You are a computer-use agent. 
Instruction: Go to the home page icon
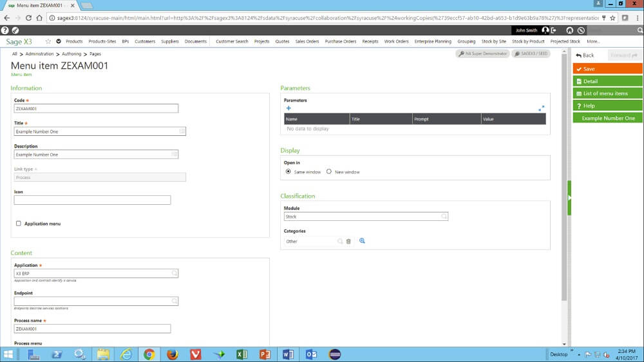click(x=569, y=30)
